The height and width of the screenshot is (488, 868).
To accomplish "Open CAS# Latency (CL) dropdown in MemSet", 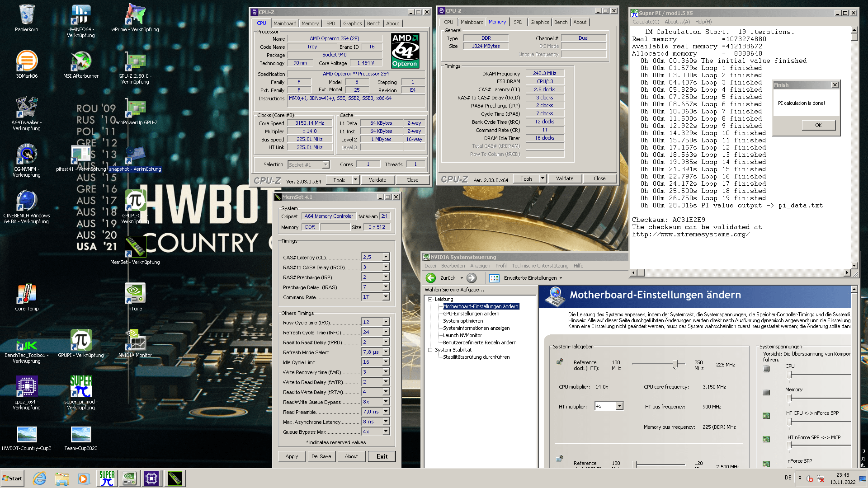I will (386, 257).
